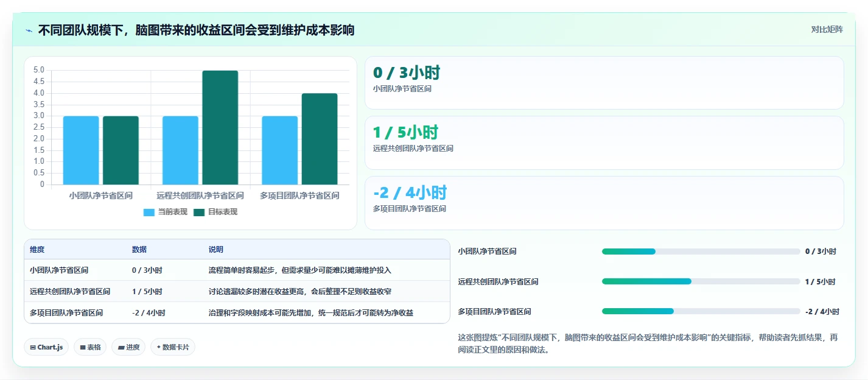This screenshot has height=380, width=868.
Task: Click the progress value 0 / 3小时
Action: pyautogui.click(x=821, y=252)
